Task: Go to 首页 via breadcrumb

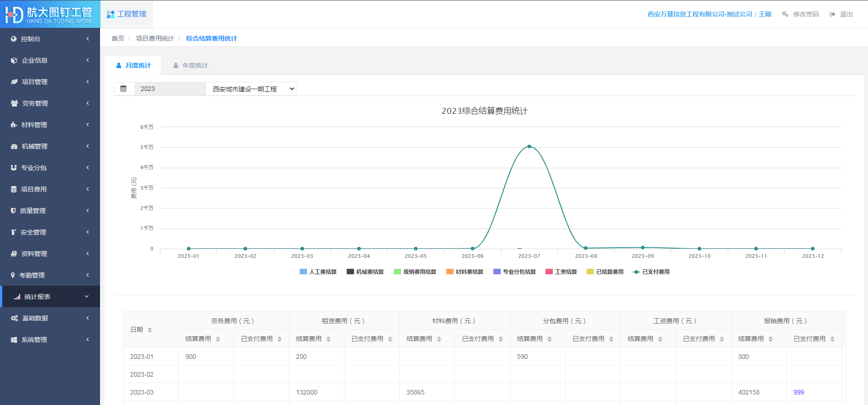Action: coord(118,38)
